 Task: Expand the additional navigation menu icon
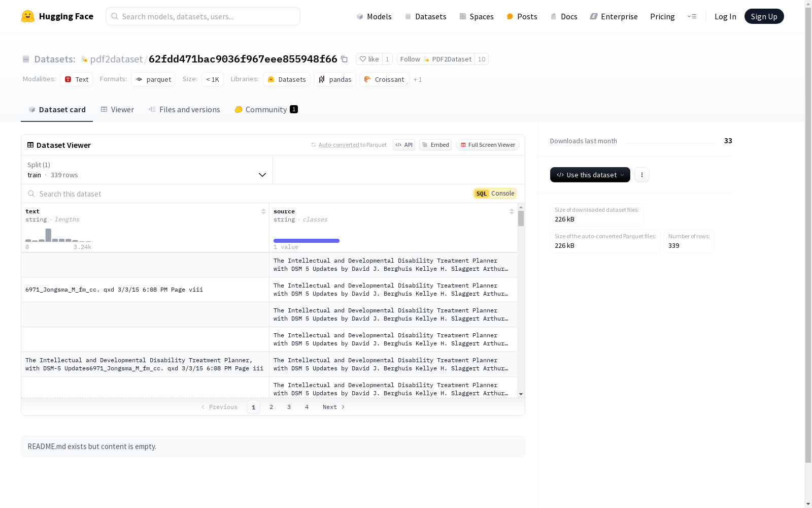tap(692, 16)
